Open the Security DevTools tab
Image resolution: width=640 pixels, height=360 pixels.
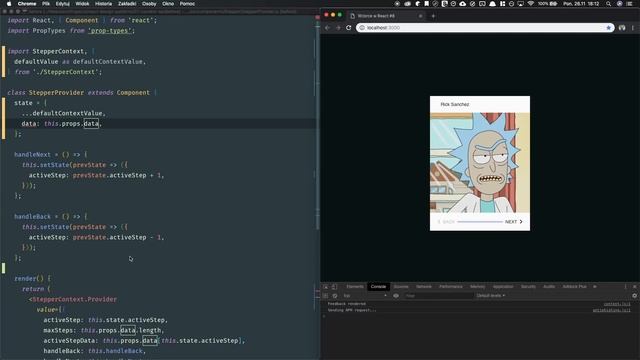[528, 287]
